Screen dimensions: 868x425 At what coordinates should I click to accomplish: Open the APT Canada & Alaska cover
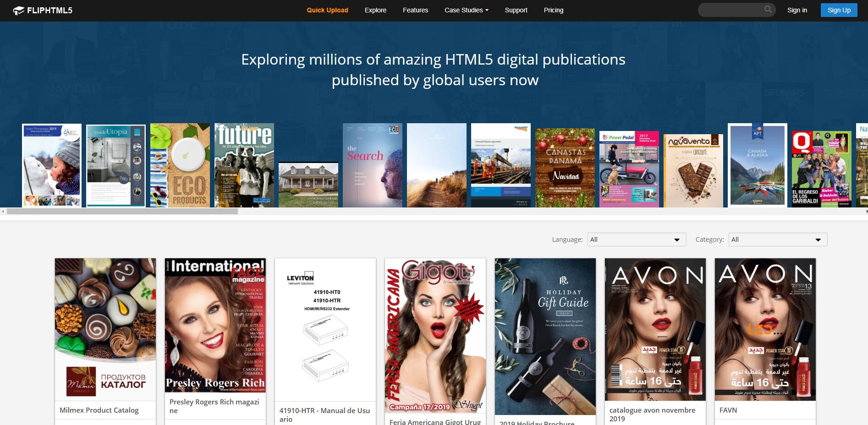758,165
